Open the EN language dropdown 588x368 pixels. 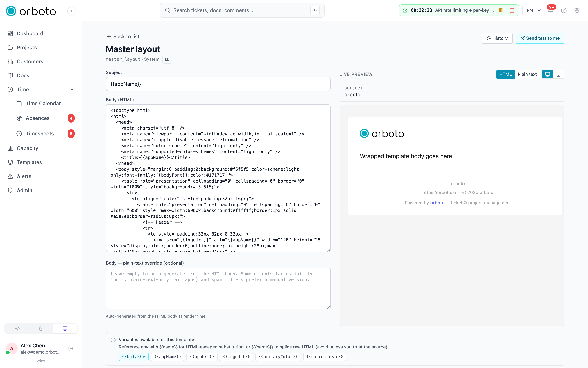click(x=532, y=10)
